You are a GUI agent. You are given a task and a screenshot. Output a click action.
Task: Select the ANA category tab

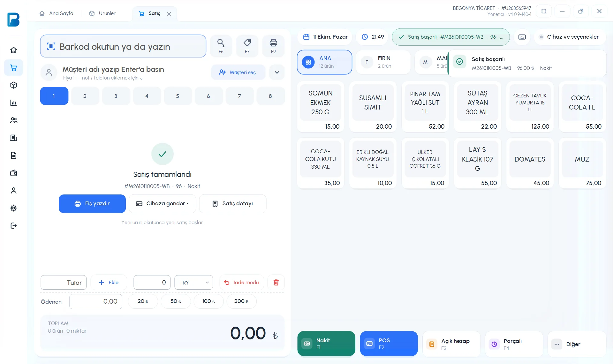coord(325,62)
